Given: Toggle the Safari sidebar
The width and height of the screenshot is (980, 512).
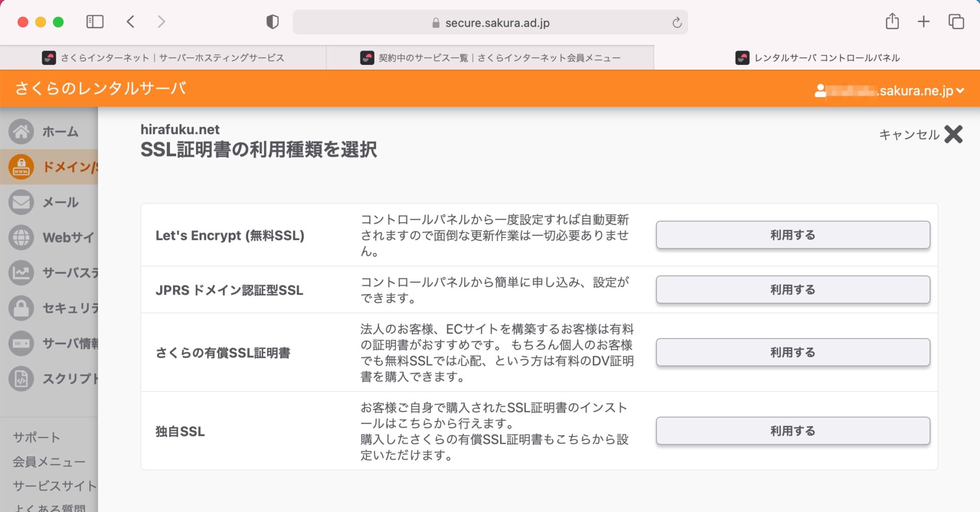Looking at the screenshot, I should coord(95,21).
